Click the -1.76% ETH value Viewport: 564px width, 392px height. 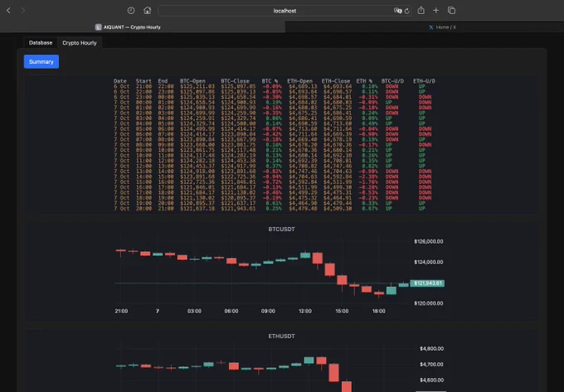pos(368,182)
